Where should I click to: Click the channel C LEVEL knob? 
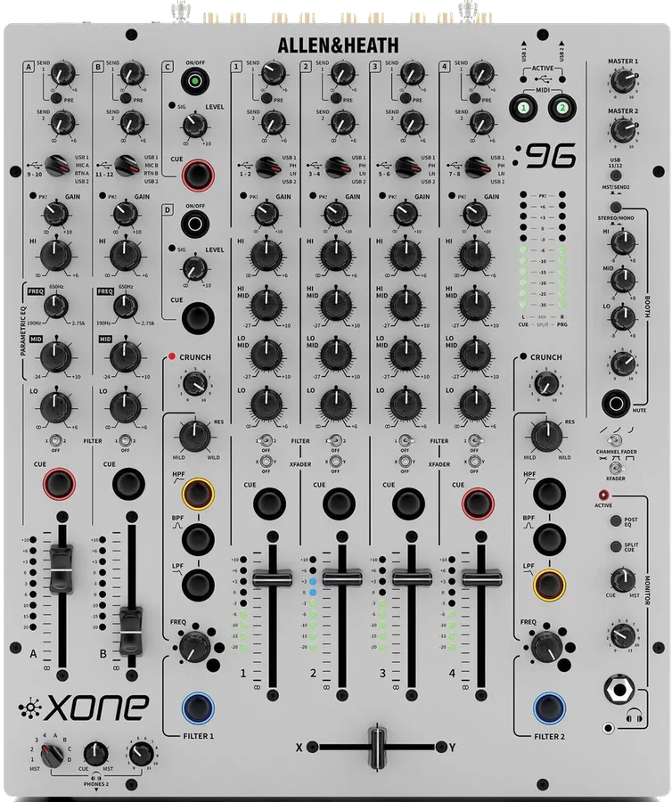(x=194, y=124)
